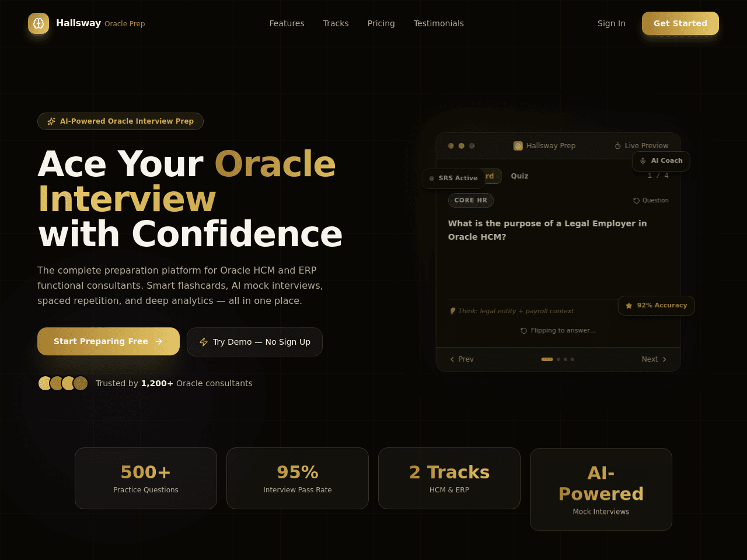Click the star icon beside 92% Accuracy

click(x=629, y=306)
